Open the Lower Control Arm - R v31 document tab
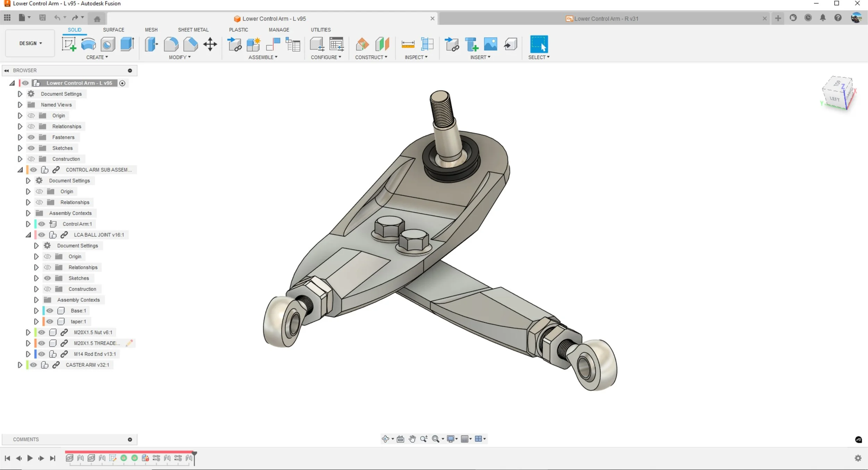The image size is (868, 470). click(606, 19)
